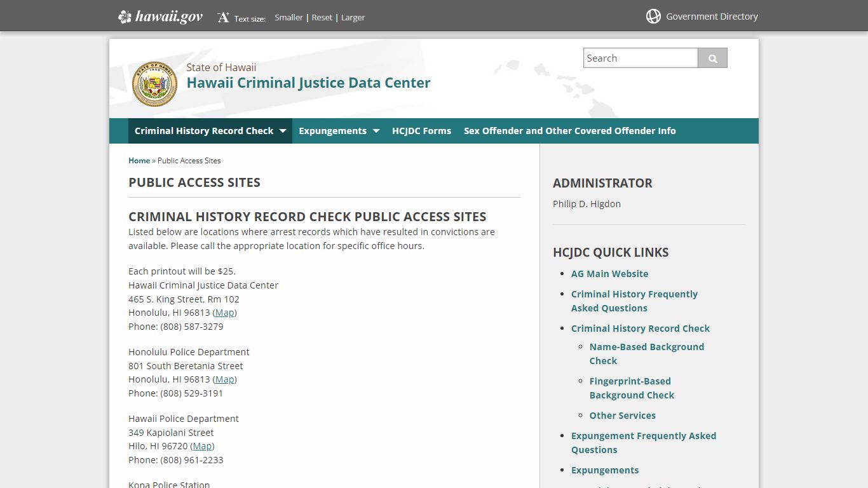Viewport: 868px width, 488px height.
Task: Click the magnifier search button
Action: [x=712, y=58]
